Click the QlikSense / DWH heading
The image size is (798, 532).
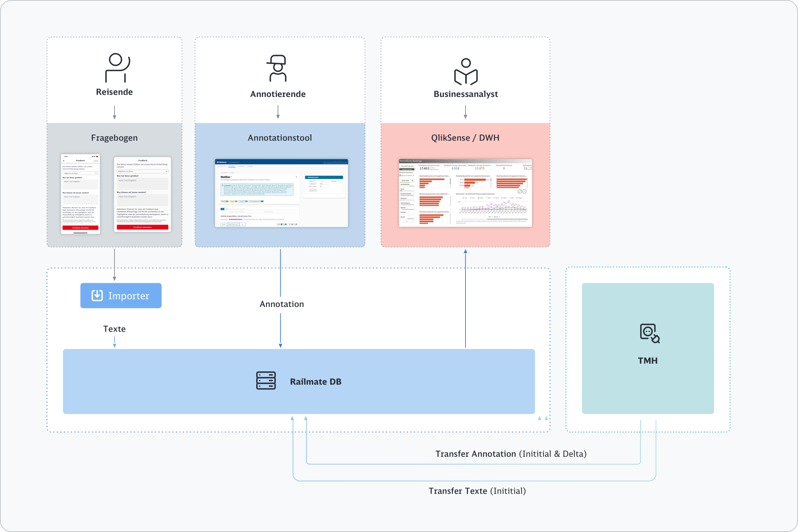pos(465,138)
